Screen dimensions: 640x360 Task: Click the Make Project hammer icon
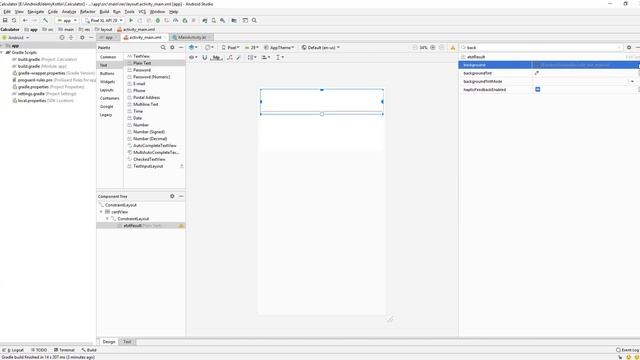point(45,20)
